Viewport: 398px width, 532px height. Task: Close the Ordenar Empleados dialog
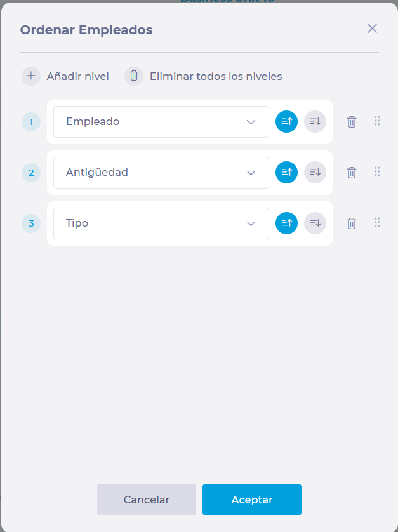point(373,29)
